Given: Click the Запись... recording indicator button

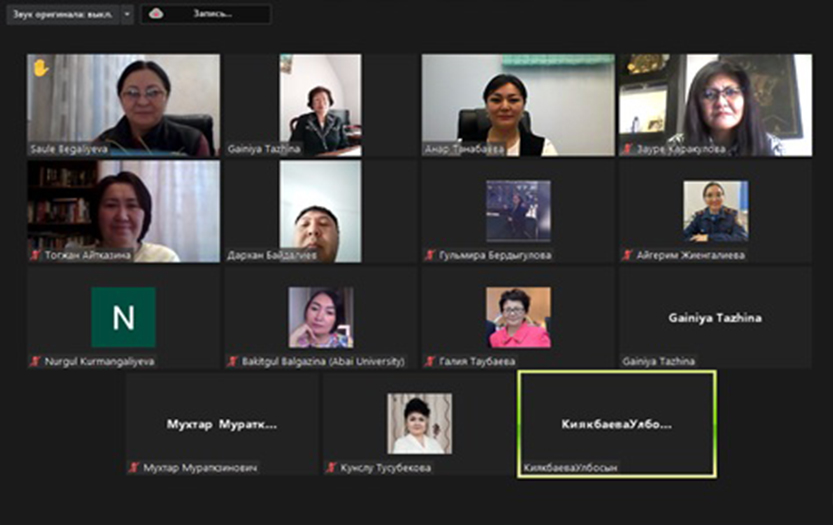Looking at the screenshot, I should 211,14.
